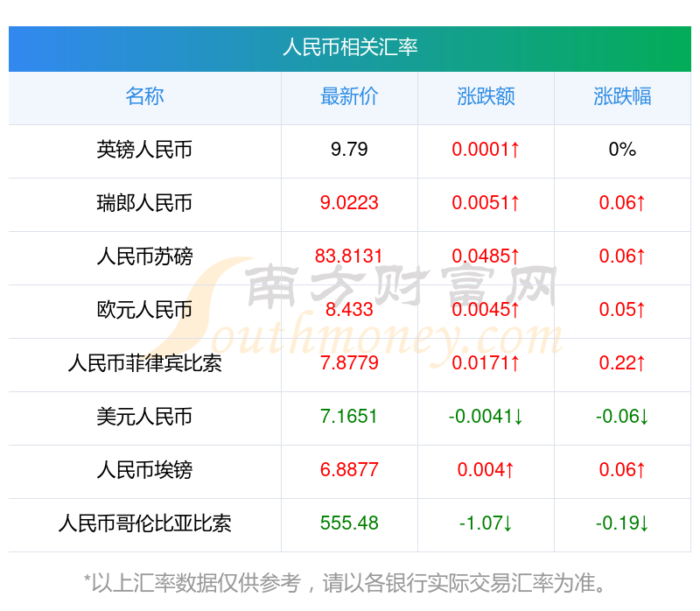The height and width of the screenshot is (611, 700).
Task: Click the 欧元人民币 row name
Action: [144, 310]
